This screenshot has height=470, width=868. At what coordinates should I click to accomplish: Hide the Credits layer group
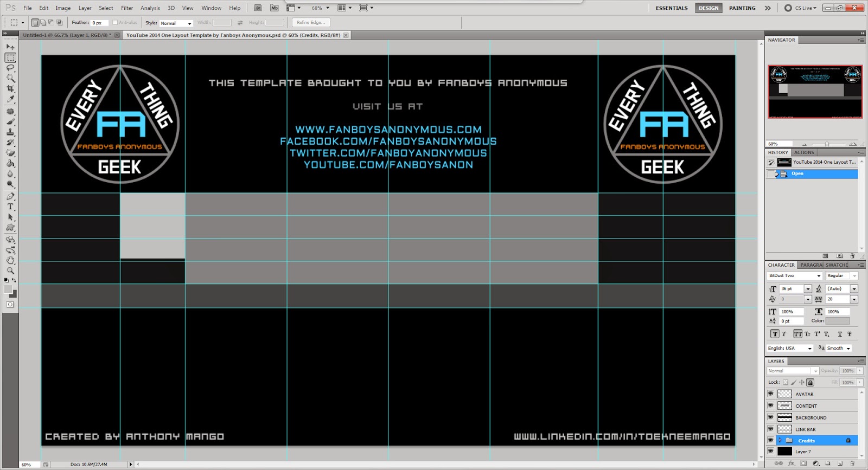coord(770,440)
